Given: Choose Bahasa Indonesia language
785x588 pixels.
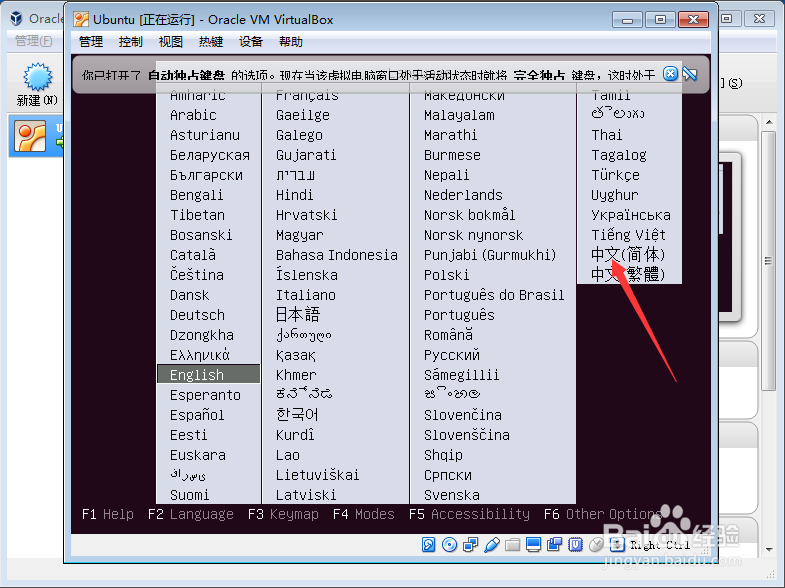Looking at the screenshot, I should click(x=337, y=255).
